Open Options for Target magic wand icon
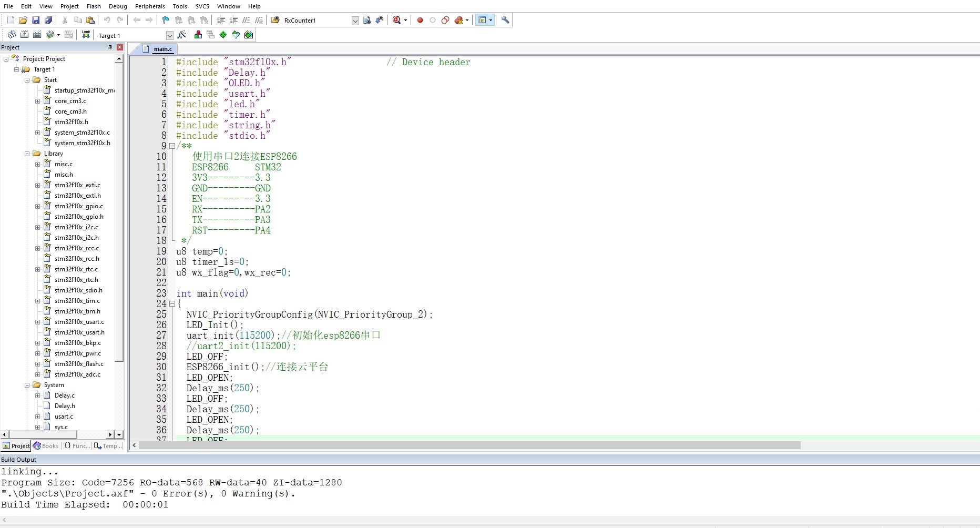 click(182, 35)
